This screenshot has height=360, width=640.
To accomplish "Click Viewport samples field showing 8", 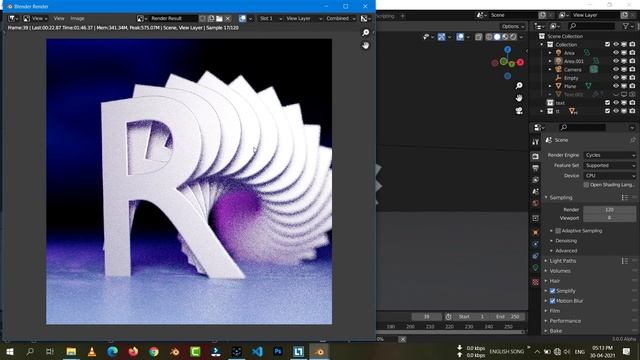I will pos(609,218).
